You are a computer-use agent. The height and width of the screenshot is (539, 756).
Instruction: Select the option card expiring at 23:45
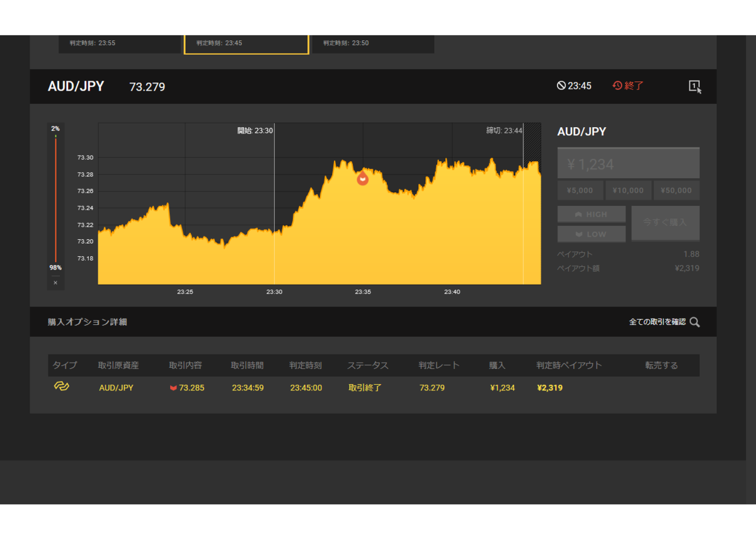(246, 44)
